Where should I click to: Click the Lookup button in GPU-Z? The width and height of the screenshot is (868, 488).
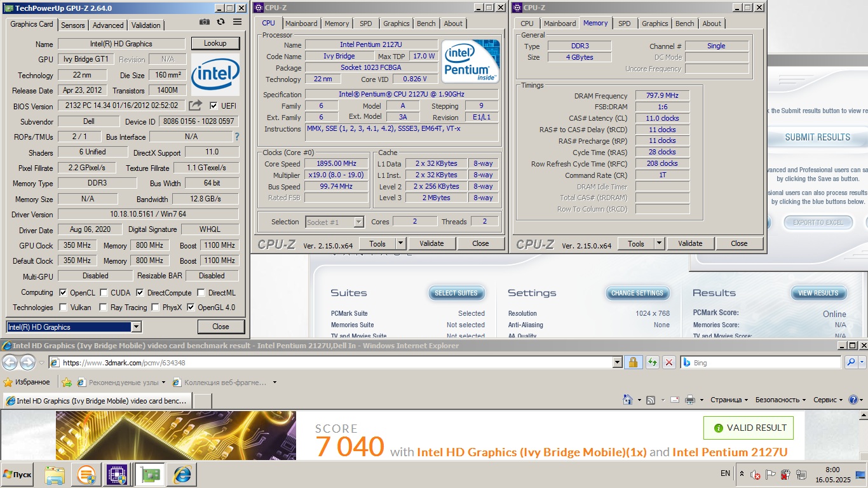pos(215,43)
